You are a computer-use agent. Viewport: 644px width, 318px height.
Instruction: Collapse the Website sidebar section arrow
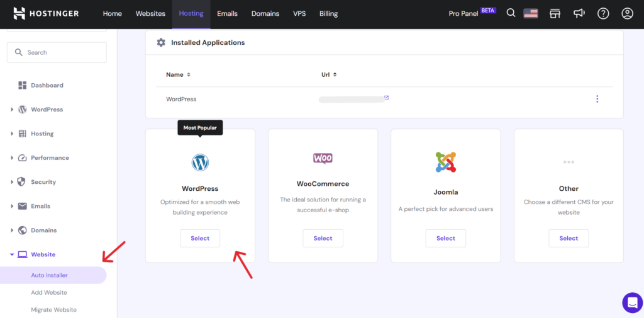click(x=12, y=254)
